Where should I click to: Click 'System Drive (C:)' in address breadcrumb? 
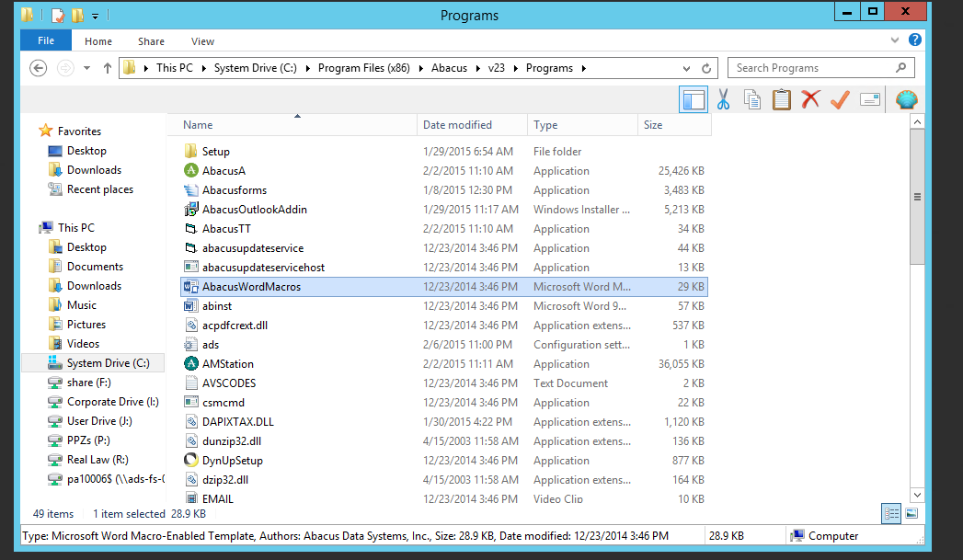click(x=256, y=68)
